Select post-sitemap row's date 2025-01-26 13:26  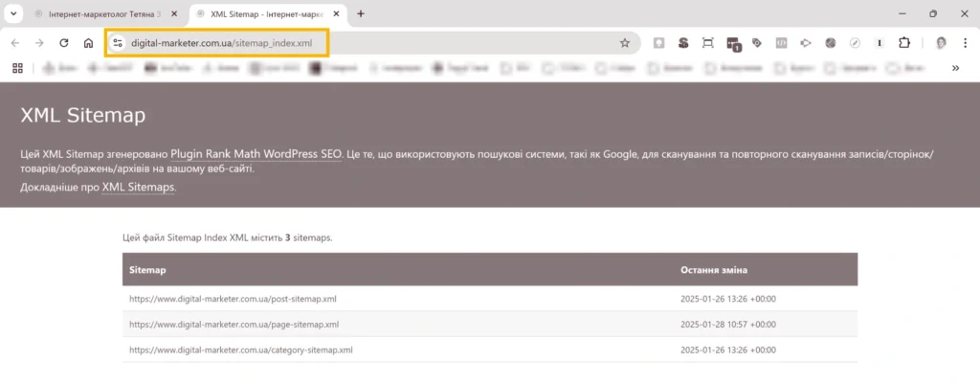[x=728, y=299]
